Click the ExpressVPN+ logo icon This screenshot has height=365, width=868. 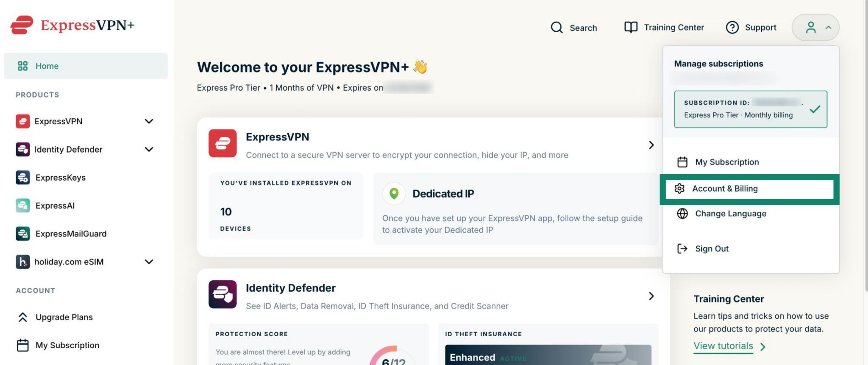[22, 25]
